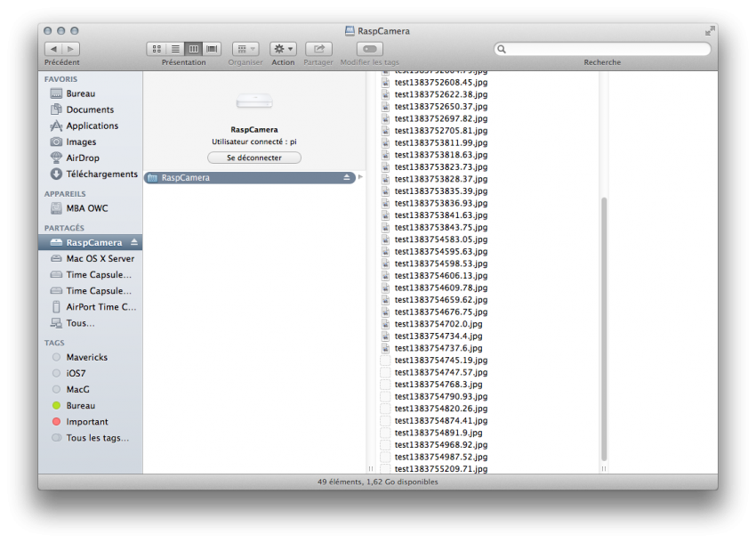756x543 pixels.
Task: Open Bureau in Favoris sidebar
Action: tap(90, 93)
